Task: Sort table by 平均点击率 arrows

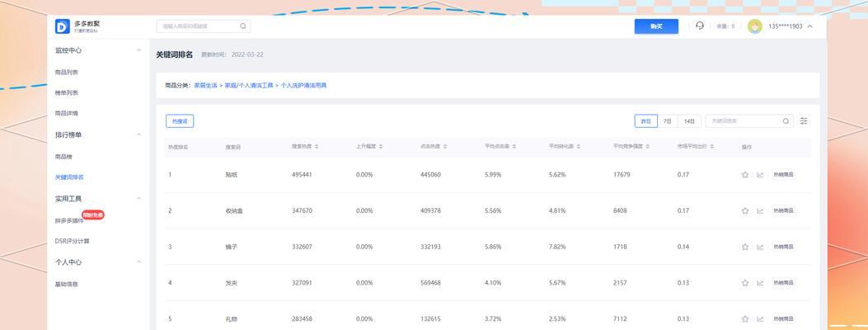Action: coord(514,147)
